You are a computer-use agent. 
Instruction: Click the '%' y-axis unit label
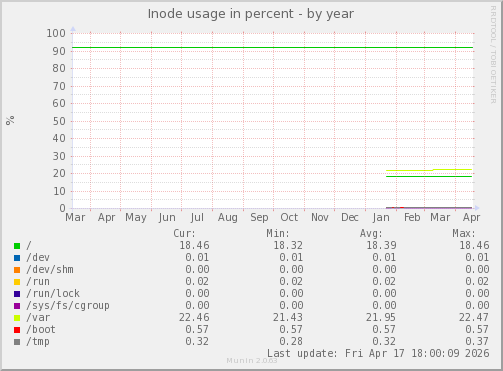click(10, 120)
